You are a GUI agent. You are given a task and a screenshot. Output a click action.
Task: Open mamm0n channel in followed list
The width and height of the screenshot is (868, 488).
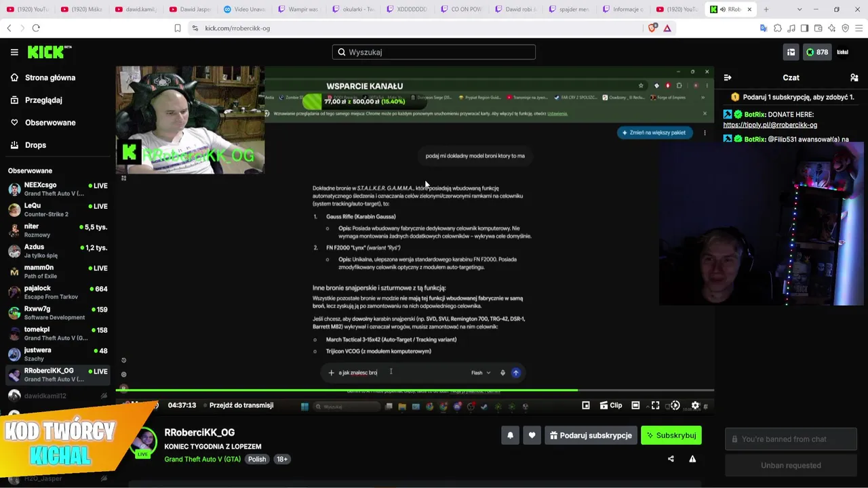(x=58, y=272)
